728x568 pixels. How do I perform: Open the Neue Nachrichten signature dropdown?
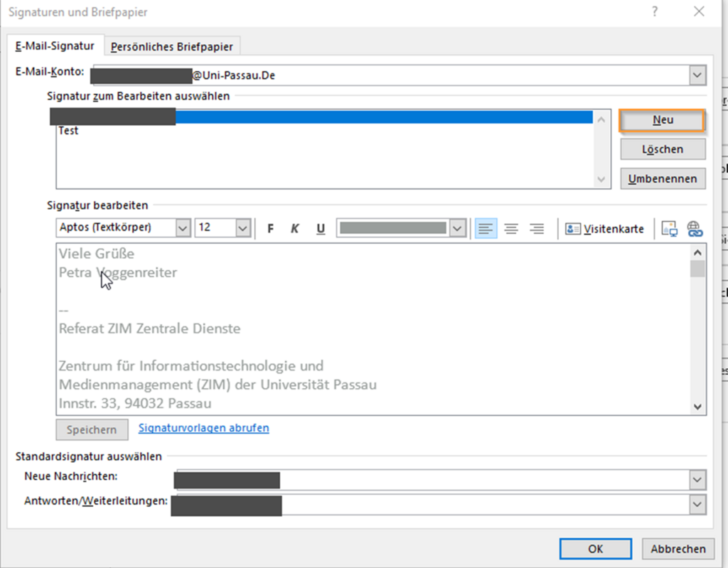click(697, 480)
